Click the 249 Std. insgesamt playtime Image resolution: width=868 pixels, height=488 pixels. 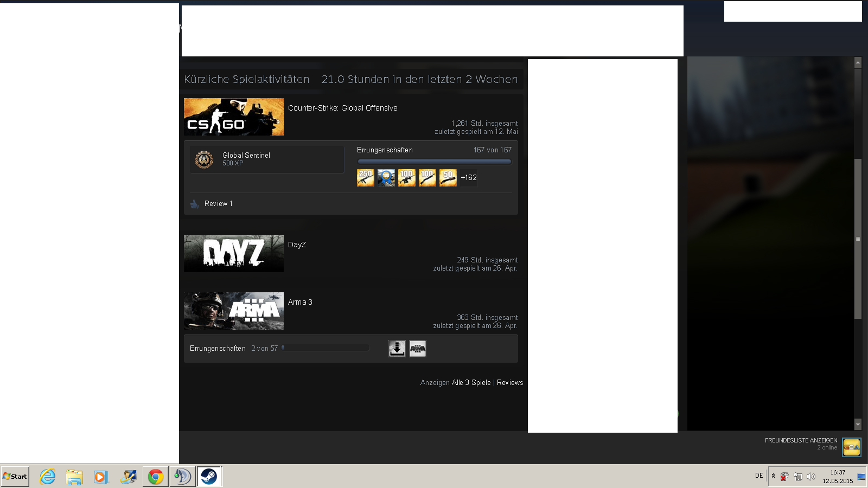click(x=487, y=260)
